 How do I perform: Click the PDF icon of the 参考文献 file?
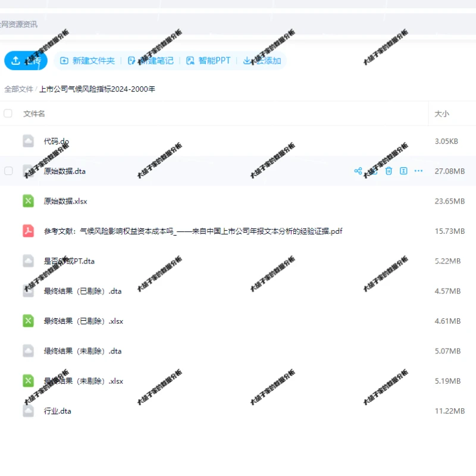(27, 231)
